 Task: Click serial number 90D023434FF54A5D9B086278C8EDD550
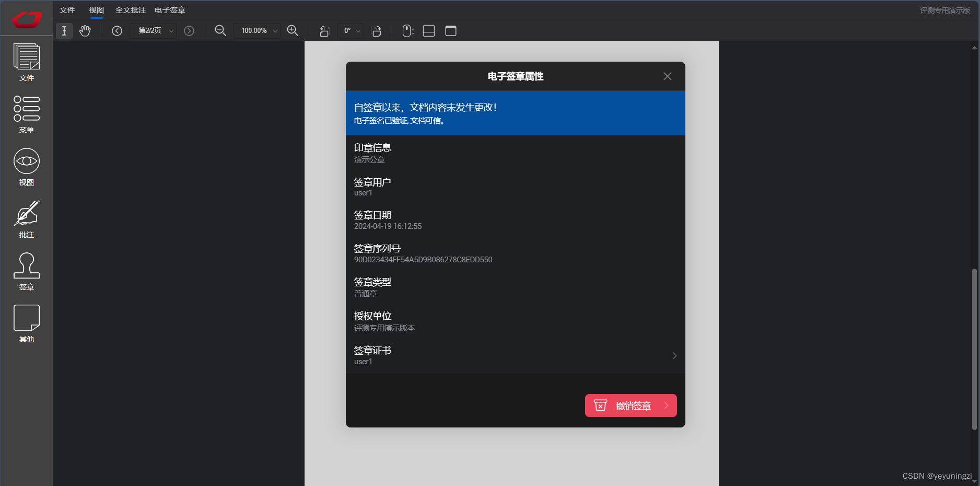click(x=423, y=260)
